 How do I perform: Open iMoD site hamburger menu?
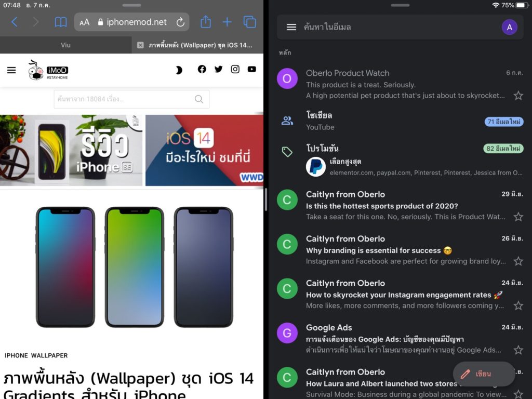pos(11,70)
